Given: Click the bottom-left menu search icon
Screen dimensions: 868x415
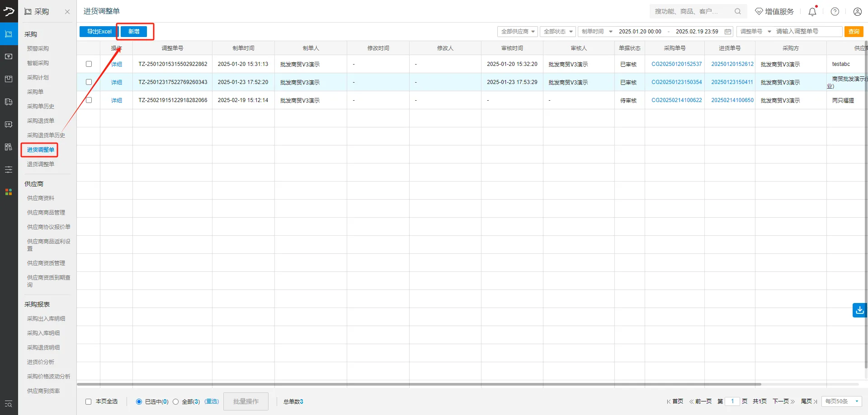Looking at the screenshot, I should 9,404.
